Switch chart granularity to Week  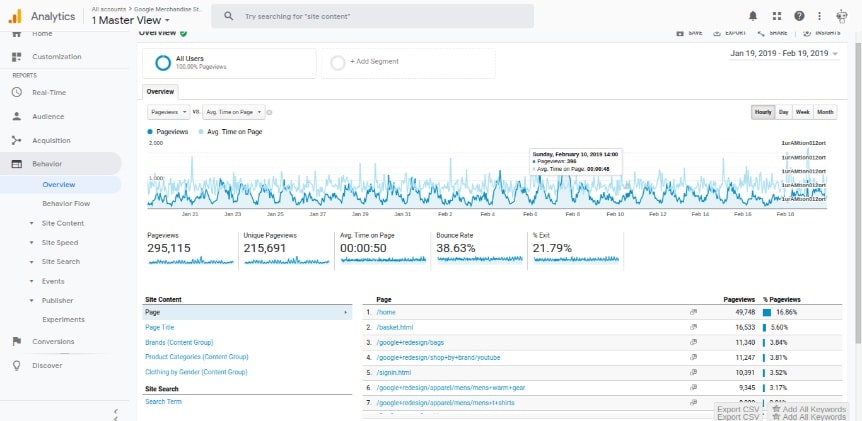coord(803,112)
